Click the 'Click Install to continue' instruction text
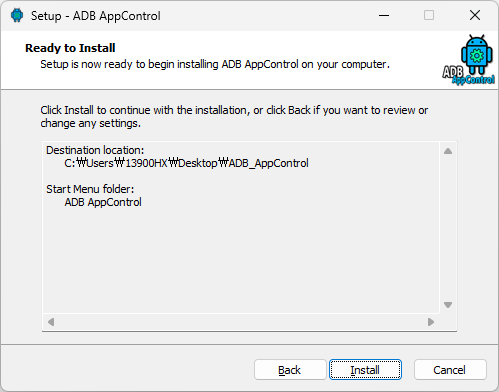The image size is (499, 392). tap(234, 117)
